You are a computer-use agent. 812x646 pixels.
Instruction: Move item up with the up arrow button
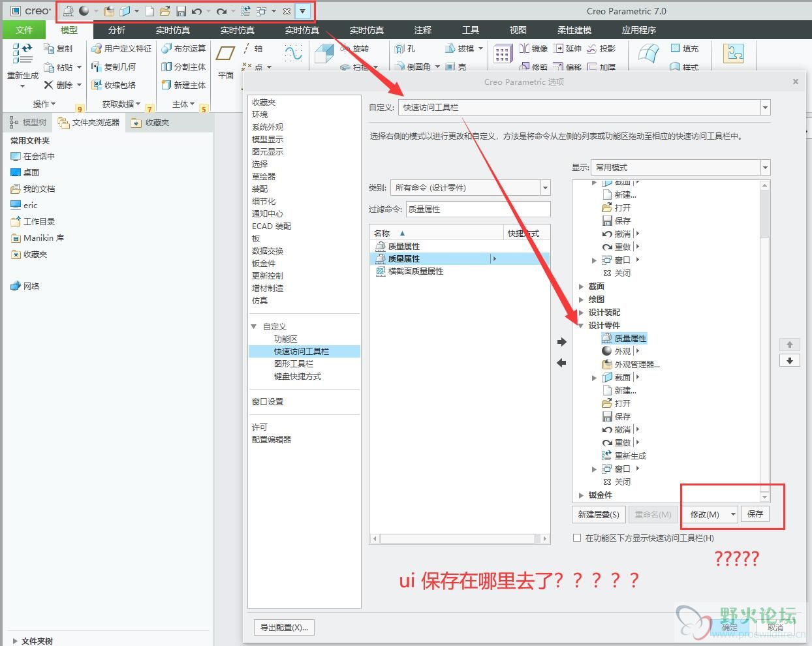[x=790, y=345]
